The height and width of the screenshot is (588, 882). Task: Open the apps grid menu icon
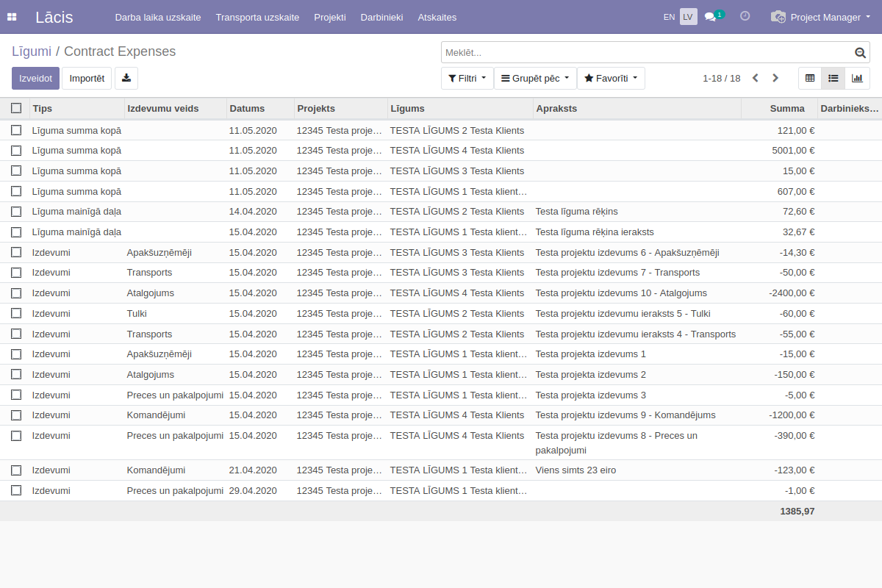[x=12, y=17]
